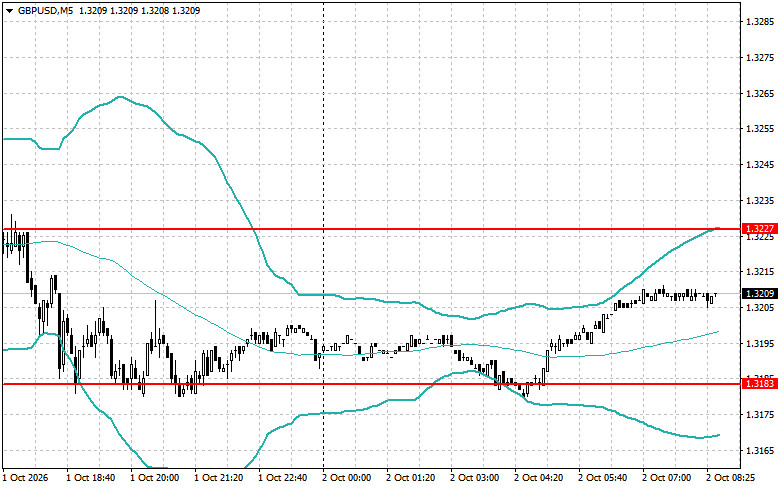This screenshot has width=781, height=489.
Task: Click the black 1.3209 current price label
Action: click(759, 293)
